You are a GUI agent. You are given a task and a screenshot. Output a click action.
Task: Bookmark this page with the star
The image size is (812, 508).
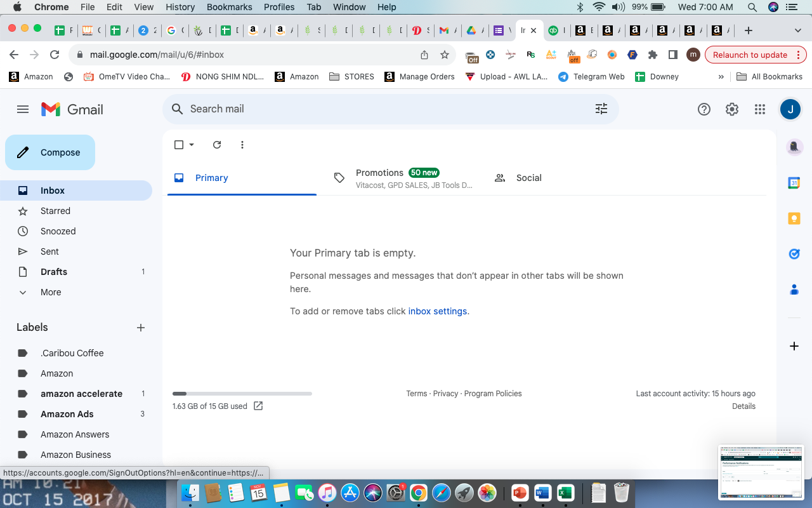(x=445, y=55)
